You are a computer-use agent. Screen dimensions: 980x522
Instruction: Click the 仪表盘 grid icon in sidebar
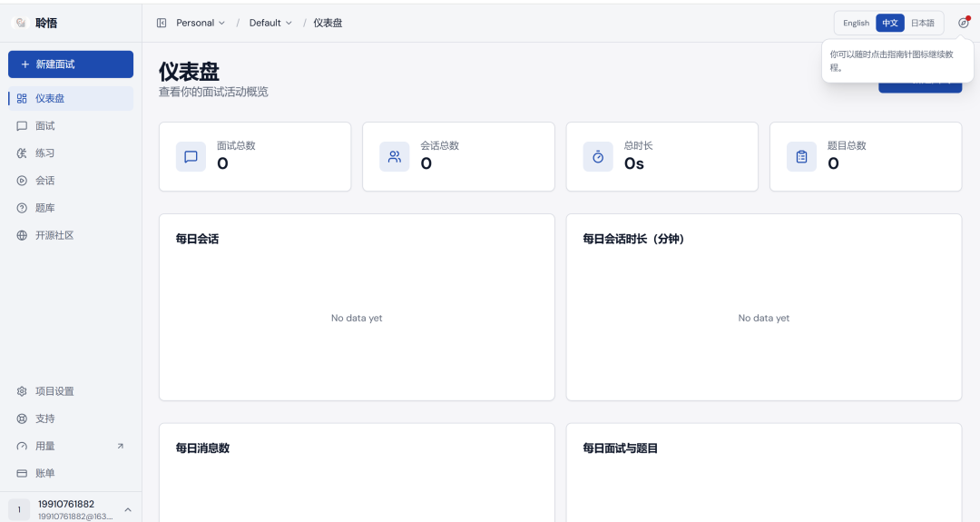click(22, 99)
